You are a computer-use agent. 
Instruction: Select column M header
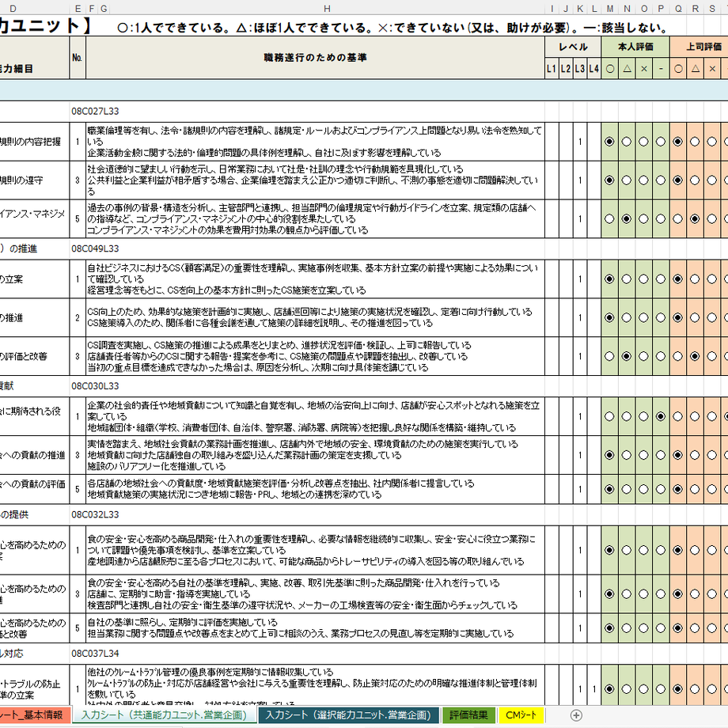(609, 9)
